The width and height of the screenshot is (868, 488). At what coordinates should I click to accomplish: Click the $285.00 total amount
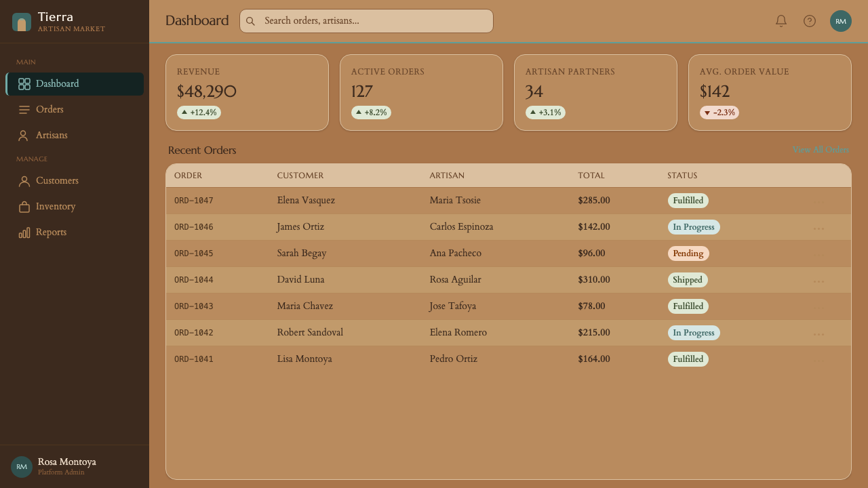click(x=594, y=201)
